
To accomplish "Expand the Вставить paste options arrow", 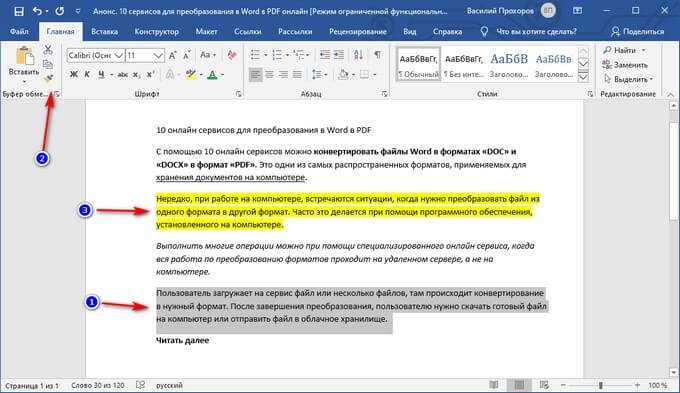I will pyautogui.click(x=24, y=82).
